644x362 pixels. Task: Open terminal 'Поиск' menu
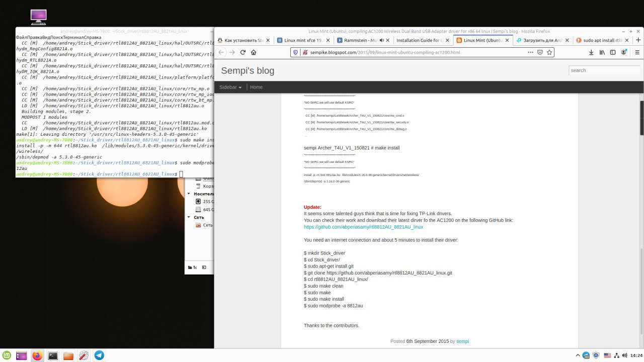click(57, 37)
